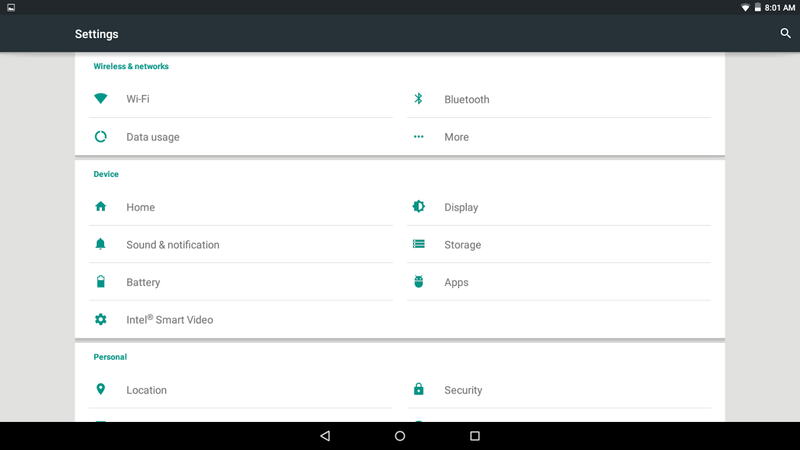
Task: Tap the status bar battery indicator
Action: [758, 7]
